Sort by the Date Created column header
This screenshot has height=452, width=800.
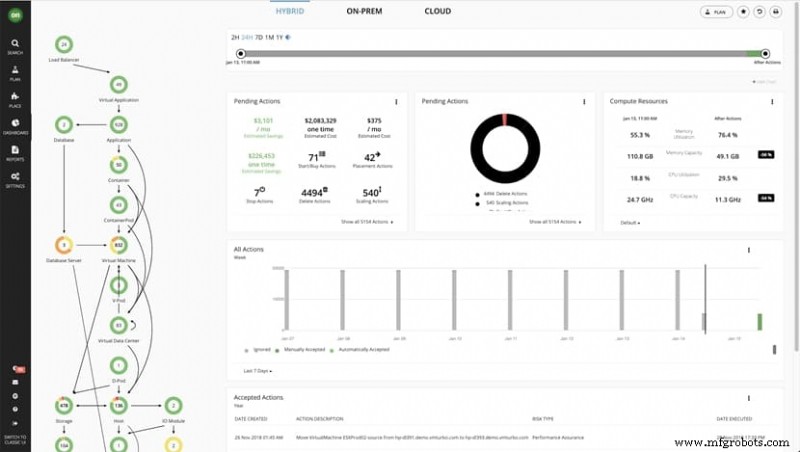[251, 419]
